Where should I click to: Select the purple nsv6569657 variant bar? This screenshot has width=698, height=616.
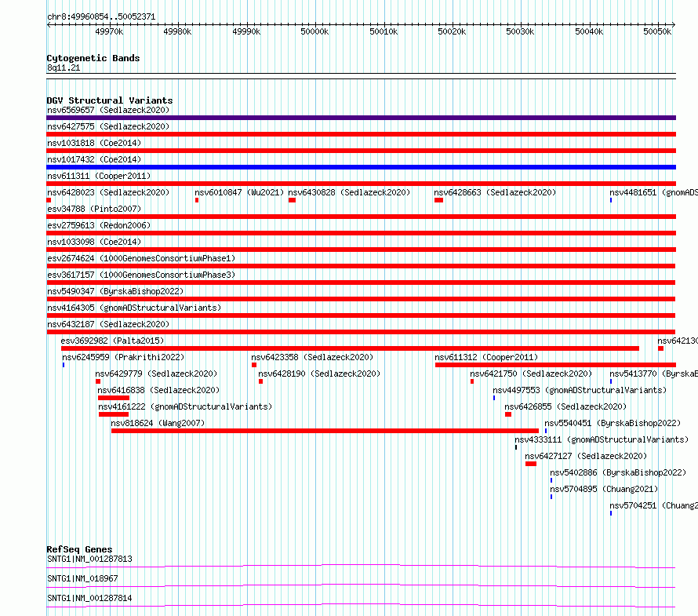tap(361, 118)
